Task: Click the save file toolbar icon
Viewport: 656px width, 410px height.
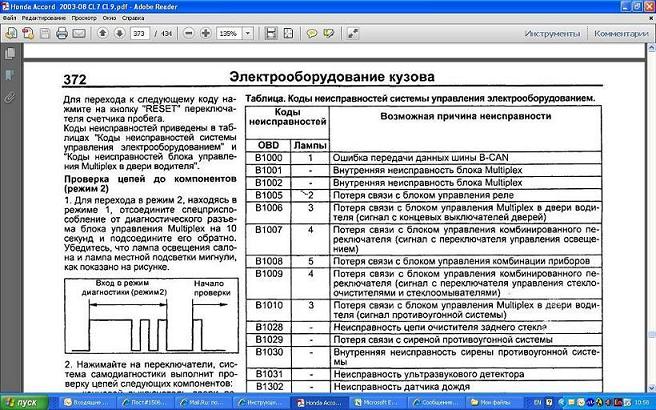Action: tap(45, 33)
